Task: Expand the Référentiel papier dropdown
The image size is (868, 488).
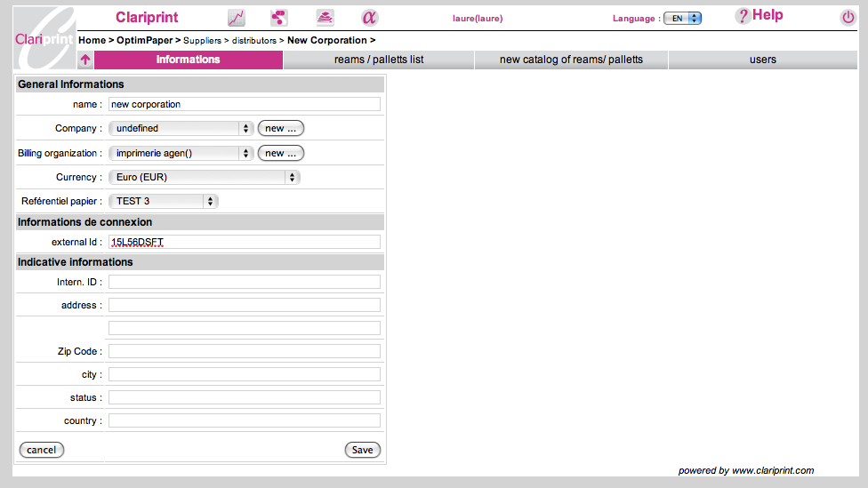Action: [163, 201]
